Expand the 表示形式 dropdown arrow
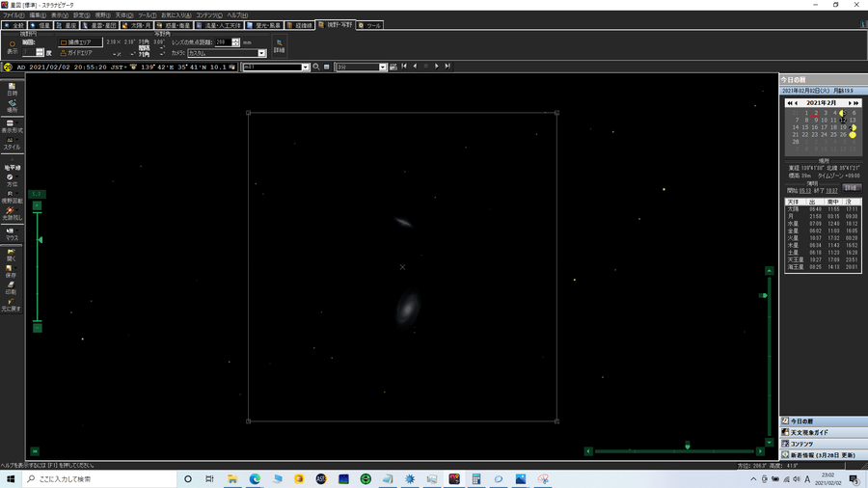 pyautogui.click(x=18, y=122)
